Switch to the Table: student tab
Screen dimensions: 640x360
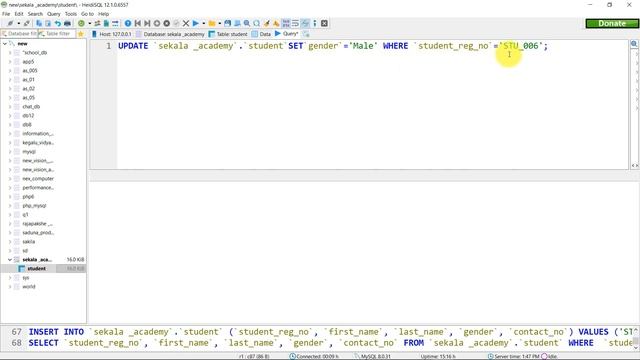click(x=228, y=34)
